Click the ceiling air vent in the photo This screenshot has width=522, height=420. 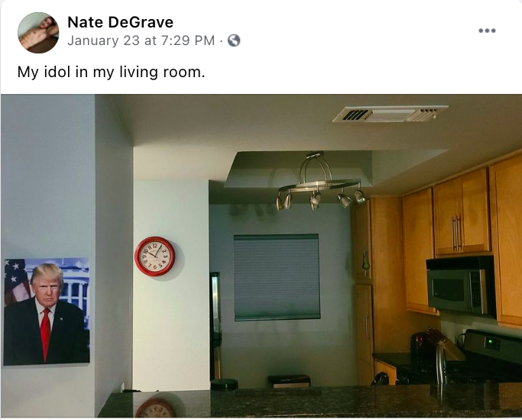click(x=391, y=114)
